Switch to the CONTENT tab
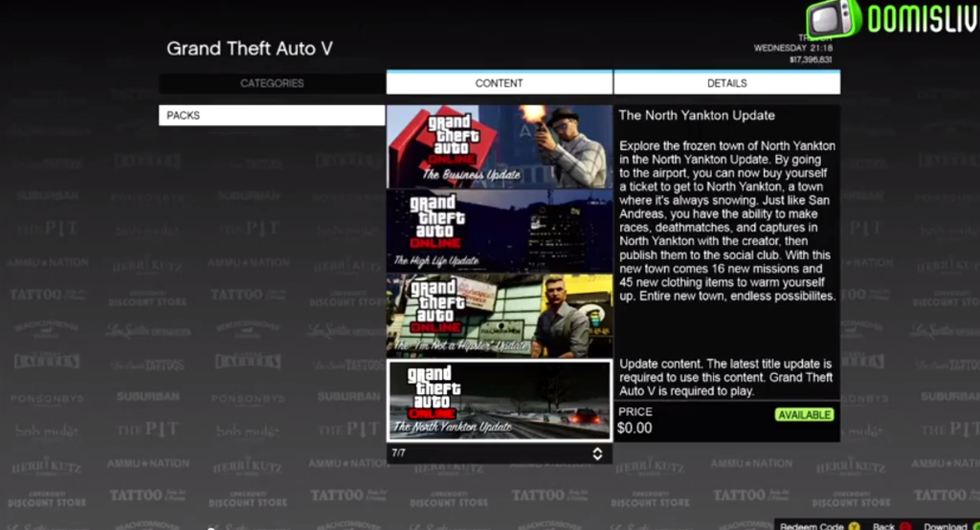The height and width of the screenshot is (530, 980). pyautogui.click(x=499, y=83)
